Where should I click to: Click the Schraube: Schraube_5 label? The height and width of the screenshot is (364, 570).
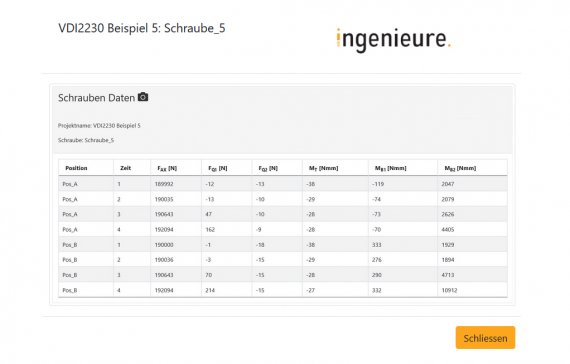tap(86, 140)
